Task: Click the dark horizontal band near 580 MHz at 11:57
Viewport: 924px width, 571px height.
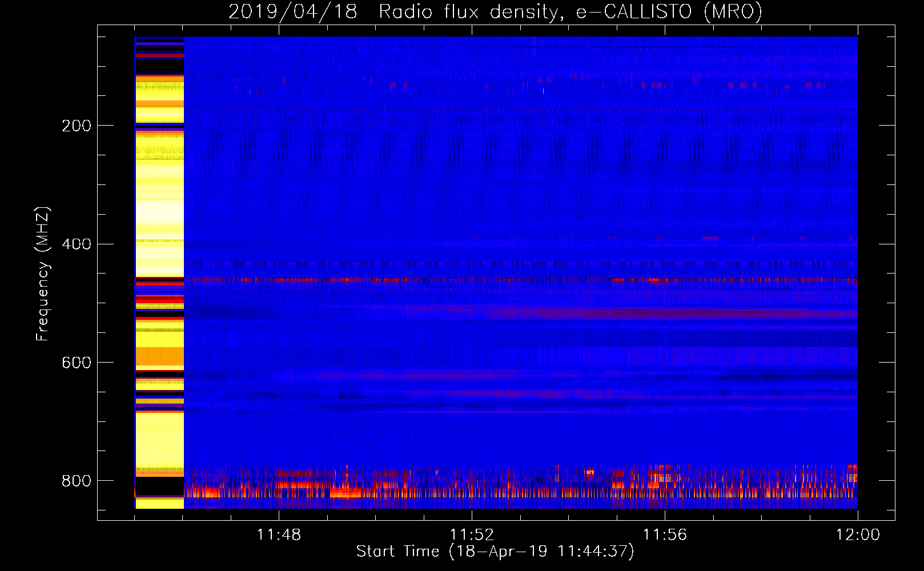Action: pos(714,339)
